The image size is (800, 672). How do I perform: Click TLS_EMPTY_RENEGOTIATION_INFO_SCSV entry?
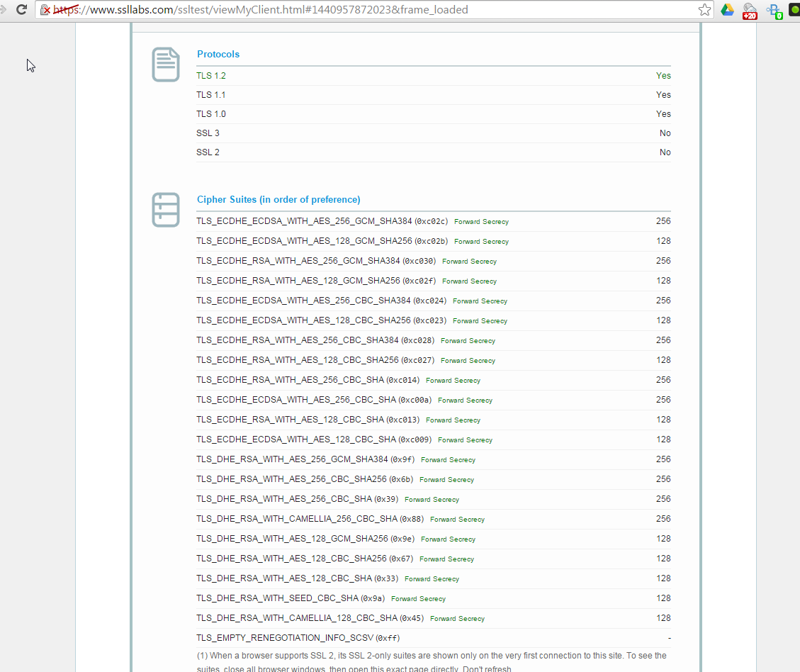click(x=296, y=637)
